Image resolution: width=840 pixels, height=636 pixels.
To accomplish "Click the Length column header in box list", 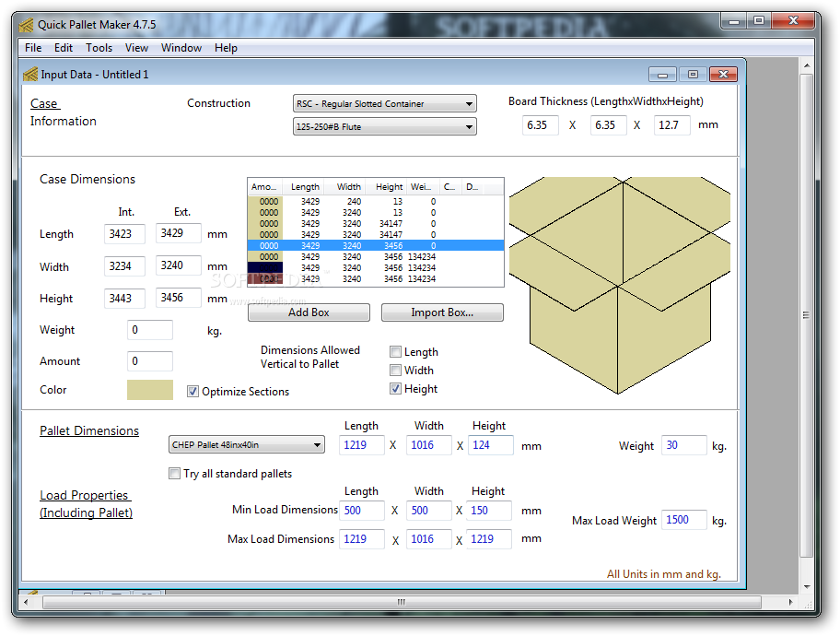I will tap(303, 186).
